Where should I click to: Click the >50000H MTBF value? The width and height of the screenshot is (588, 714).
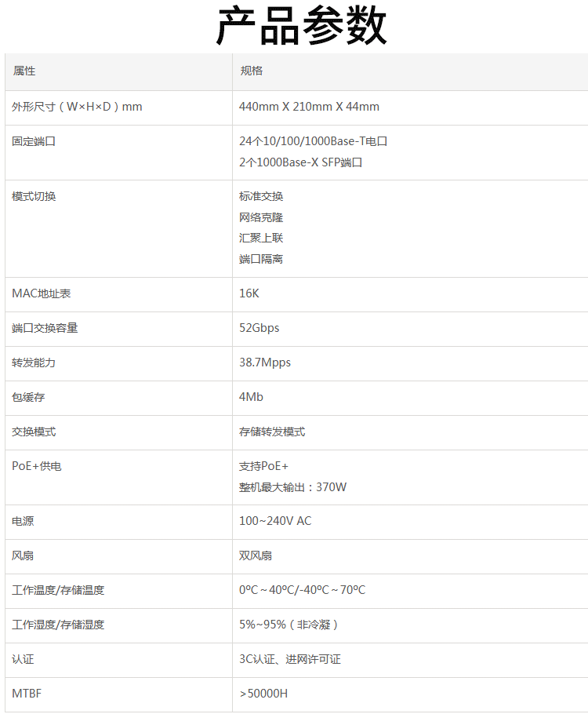click(x=263, y=694)
